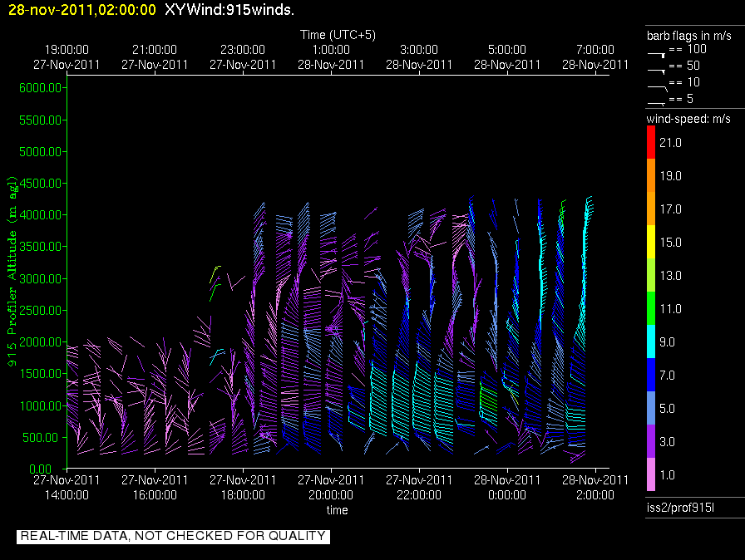
Task: Click the red 21.0 wind-speed color band
Action: point(650,142)
